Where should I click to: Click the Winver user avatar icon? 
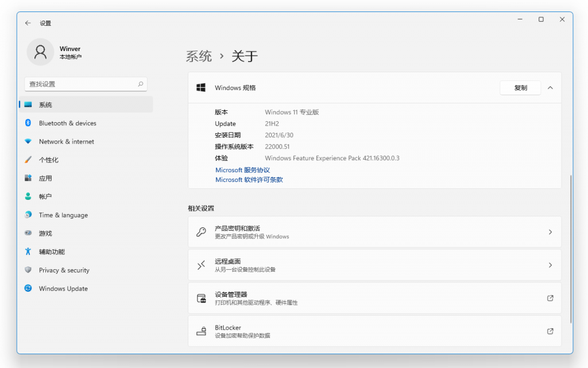click(x=41, y=52)
